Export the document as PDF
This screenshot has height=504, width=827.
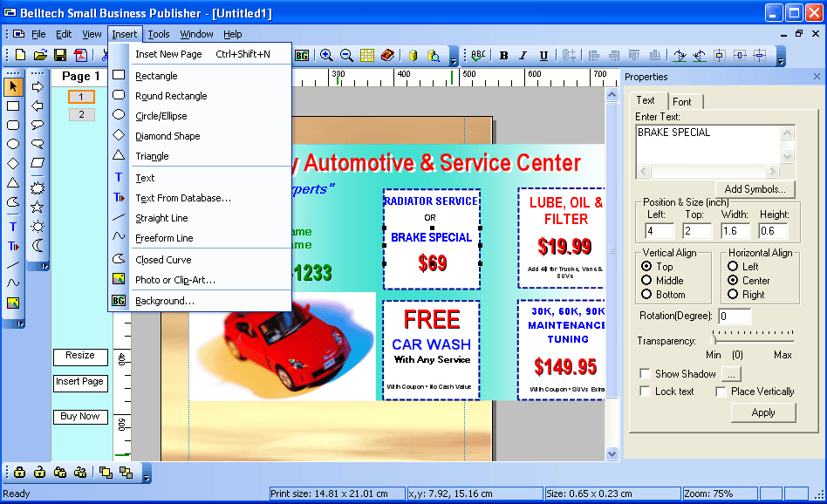tap(81, 55)
